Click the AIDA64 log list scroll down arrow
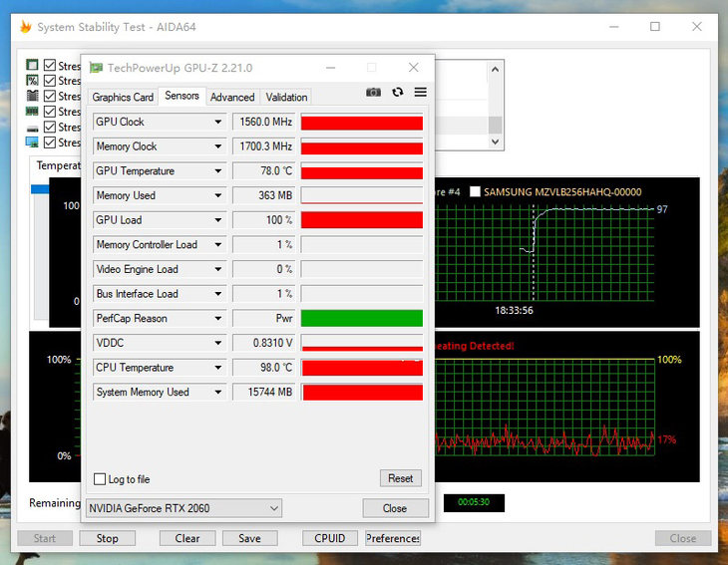 [495, 141]
